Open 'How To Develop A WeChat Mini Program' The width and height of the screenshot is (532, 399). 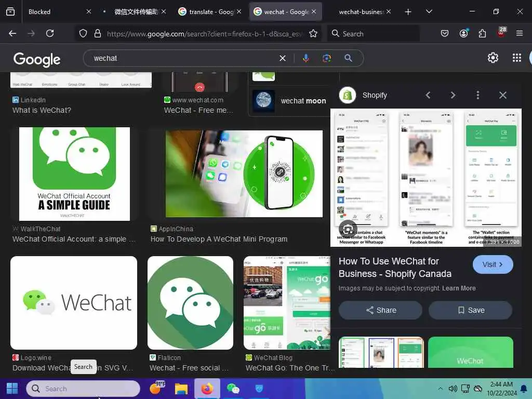219,239
